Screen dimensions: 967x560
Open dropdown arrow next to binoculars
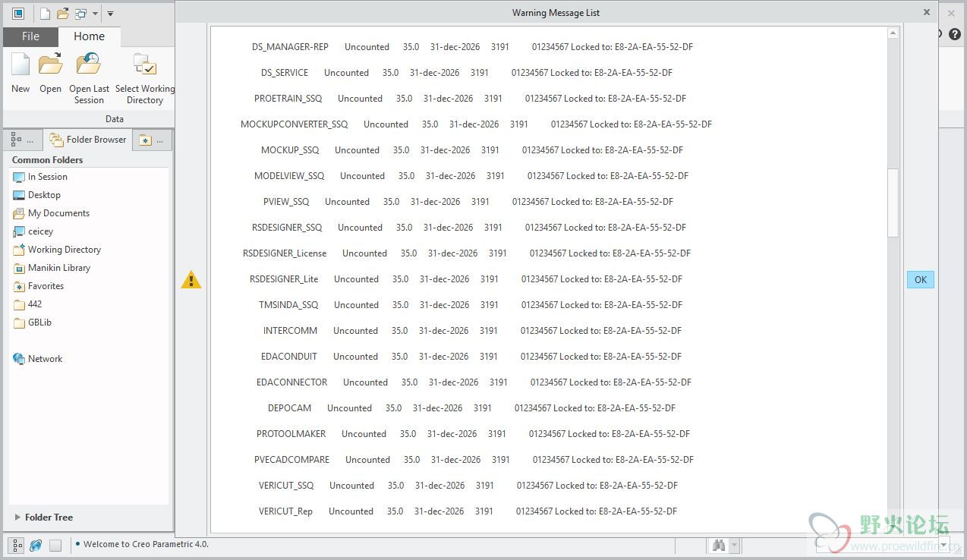734,545
